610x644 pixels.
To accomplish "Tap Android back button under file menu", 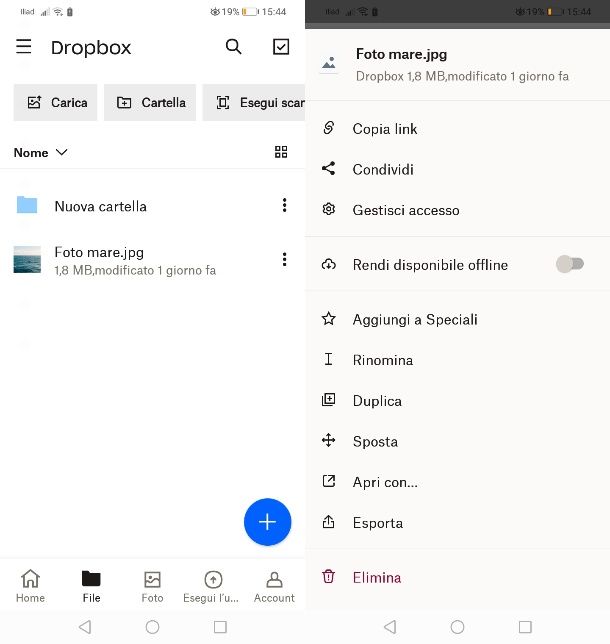I will coord(390,627).
